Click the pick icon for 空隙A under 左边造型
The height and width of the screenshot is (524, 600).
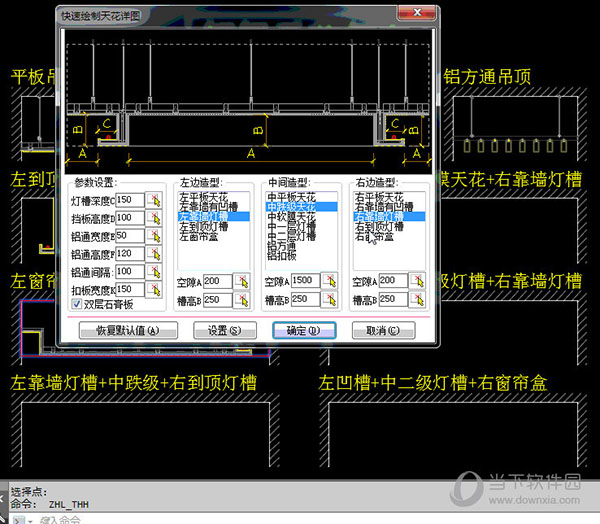(242, 282)
